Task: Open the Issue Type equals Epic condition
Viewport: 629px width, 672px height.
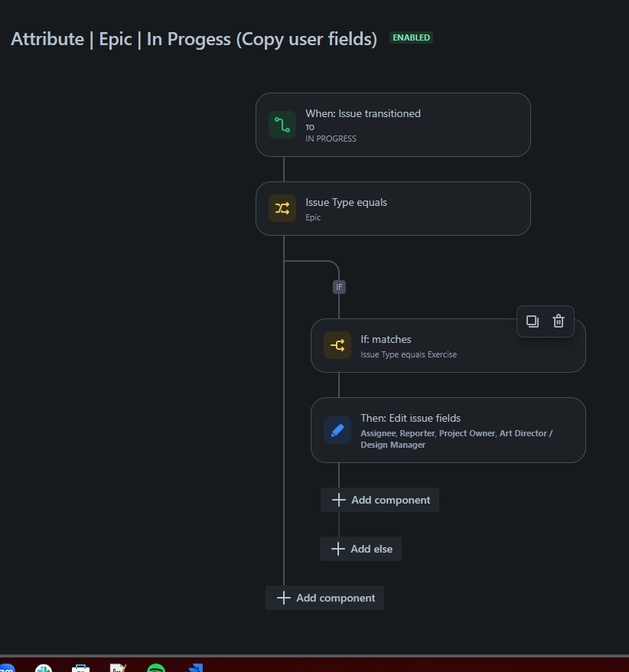Action: [393, 208]
